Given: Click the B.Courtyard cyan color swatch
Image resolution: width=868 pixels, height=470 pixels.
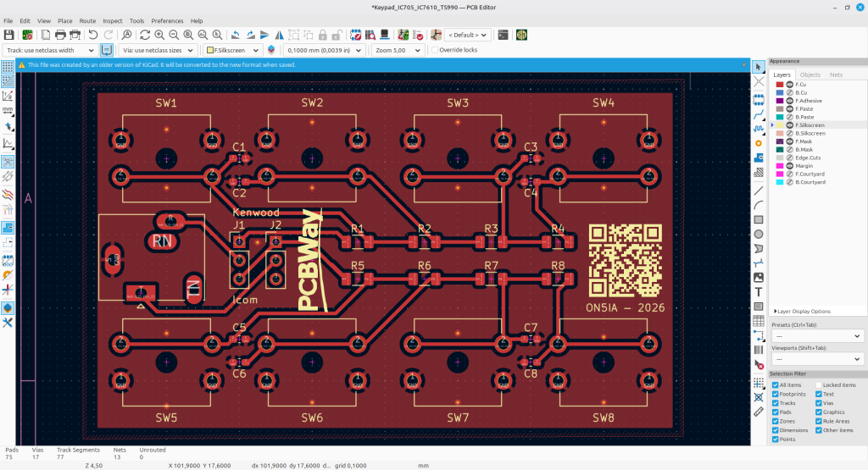Looking at the screenshot, I should pos(780,182).
